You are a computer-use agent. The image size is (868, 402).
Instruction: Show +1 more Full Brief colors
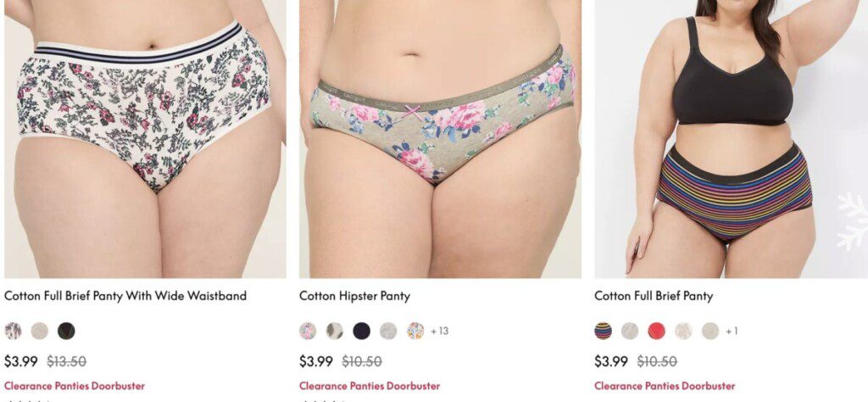point(732,331)
